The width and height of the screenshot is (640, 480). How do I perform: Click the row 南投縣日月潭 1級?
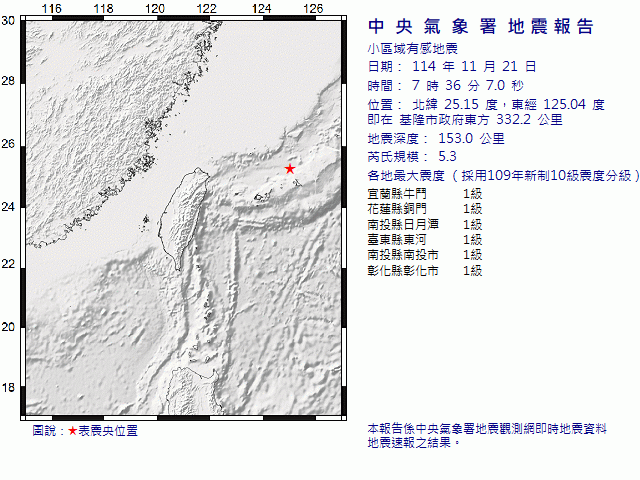tap(425, 224)
